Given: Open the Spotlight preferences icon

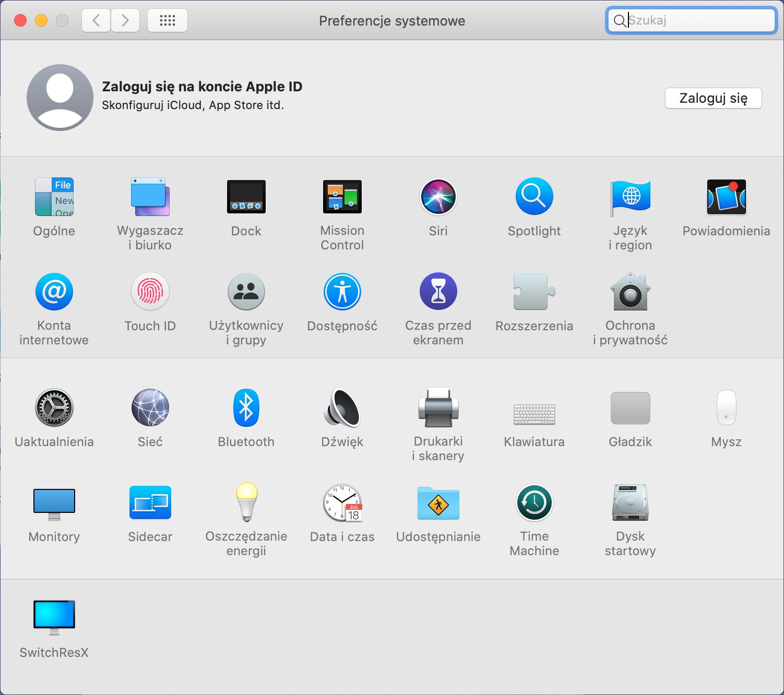Looking at the screenshot, I should (x=534, y=197).
